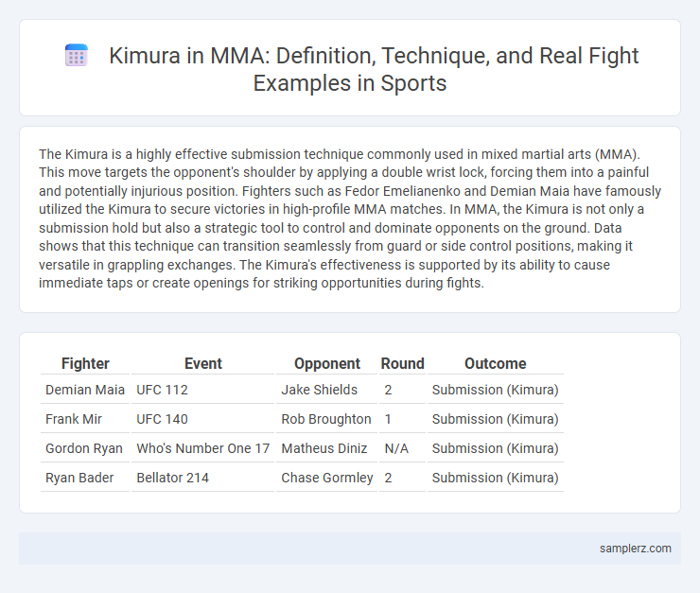Click the Chase Gormley opponent cell
This screenshot has height=593, width=700.
click(326, 478)
